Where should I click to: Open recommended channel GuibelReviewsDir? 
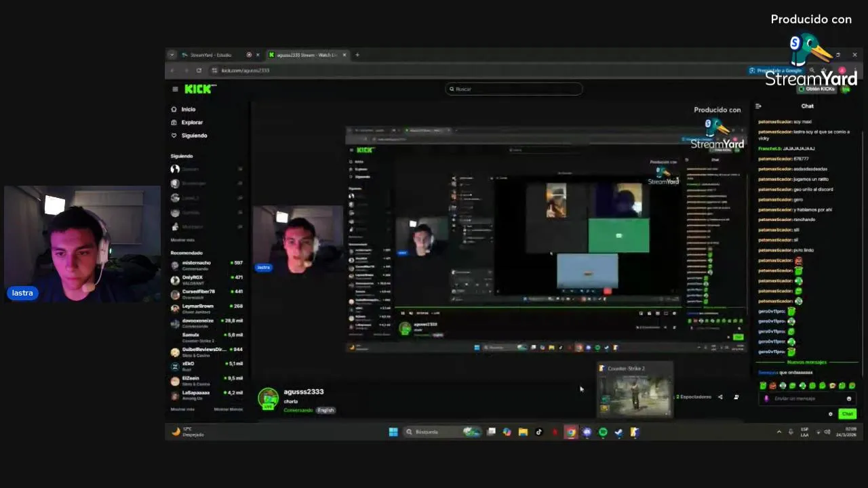click(x=206, y=351)
